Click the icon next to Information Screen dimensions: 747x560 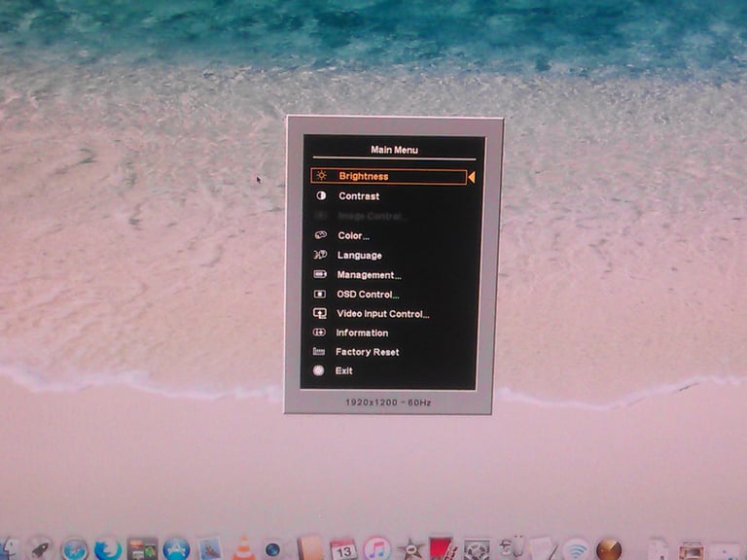(319, 332)
